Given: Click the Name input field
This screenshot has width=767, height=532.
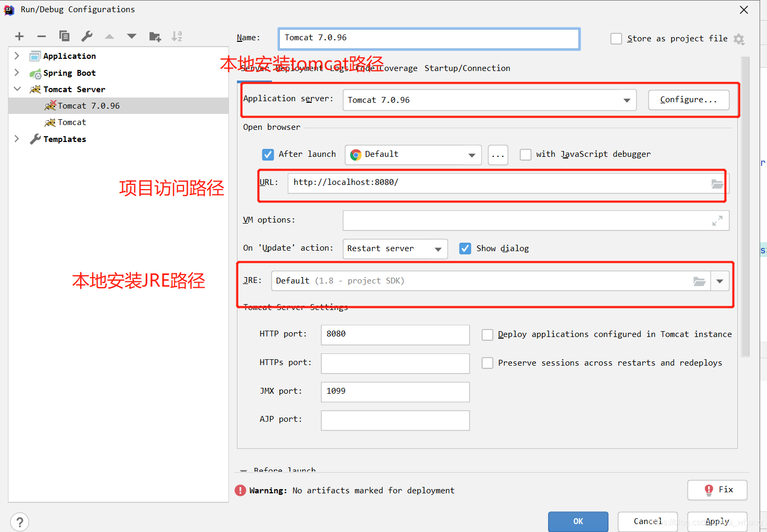Looking at the screenshot, I should pos(429,39).
